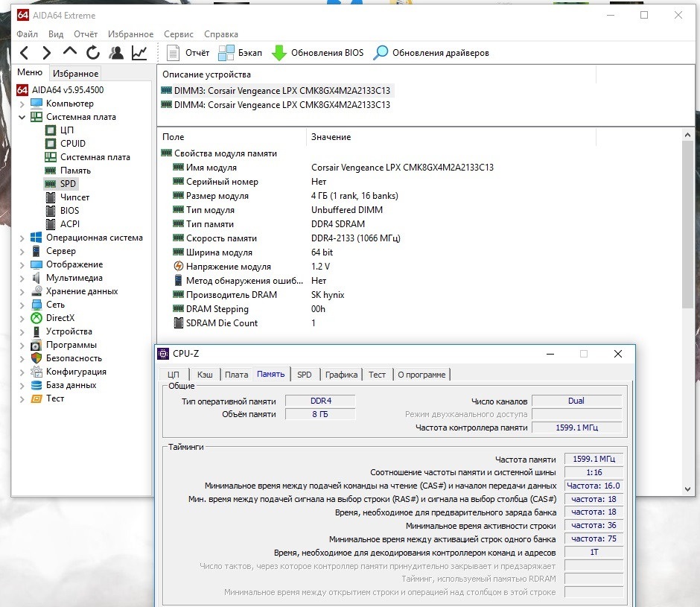Expand the Компьютер tree node
Viewport: 700px width, 607px height.
pos(22,104)
